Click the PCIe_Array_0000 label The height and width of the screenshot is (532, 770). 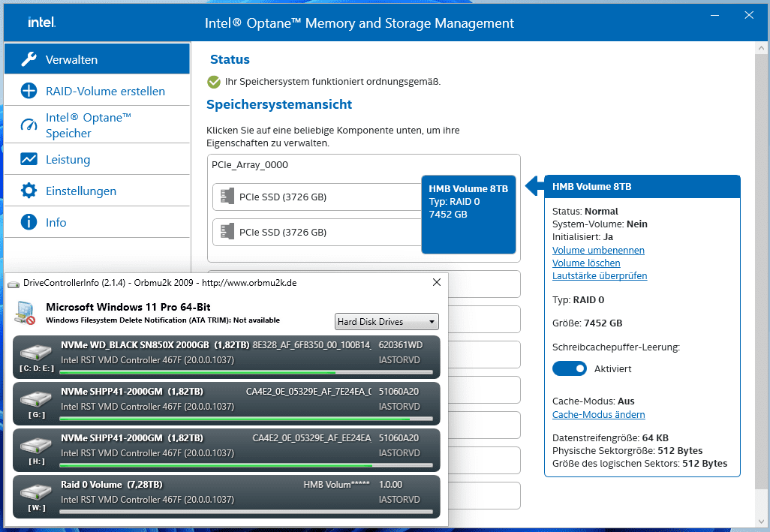coord(250,165)
